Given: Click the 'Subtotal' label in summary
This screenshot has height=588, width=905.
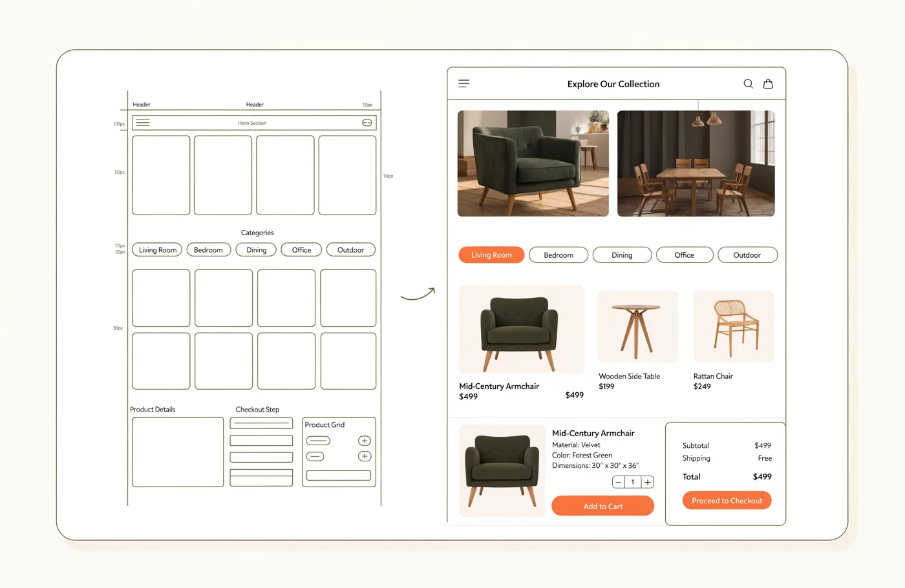Looking at the screenshot, I should point(696,446).
